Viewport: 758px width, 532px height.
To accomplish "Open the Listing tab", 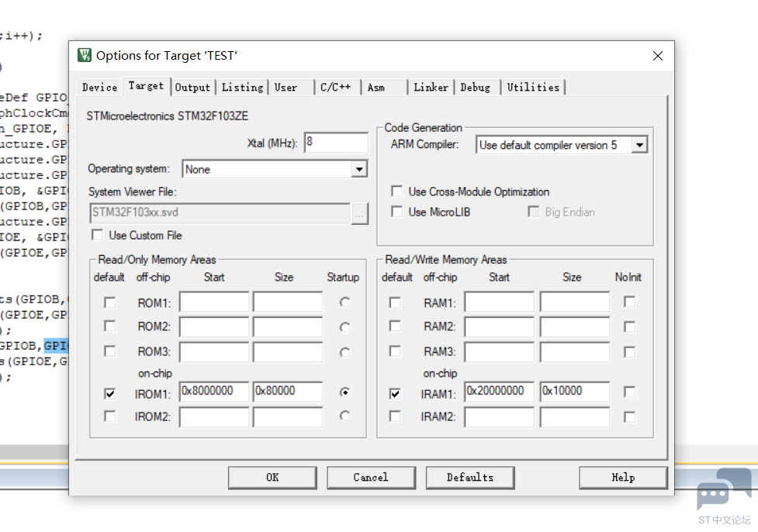I will click(242, 88).
